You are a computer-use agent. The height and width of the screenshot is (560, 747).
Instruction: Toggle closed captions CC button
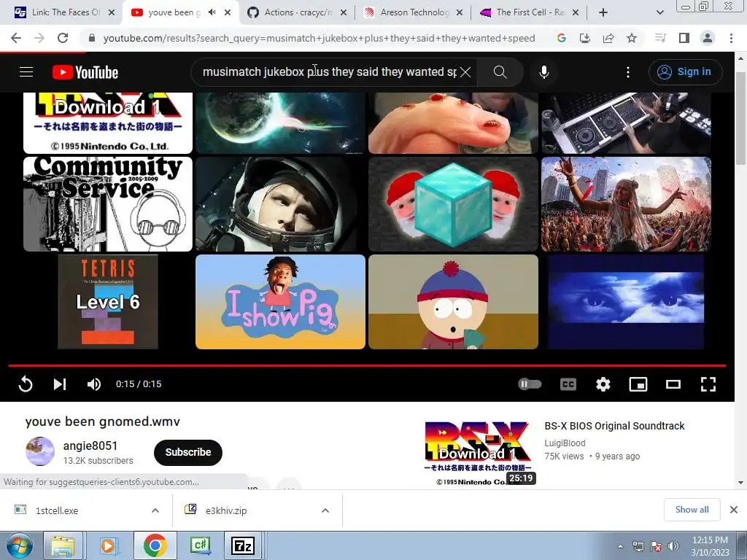click(x=568, y=384)
